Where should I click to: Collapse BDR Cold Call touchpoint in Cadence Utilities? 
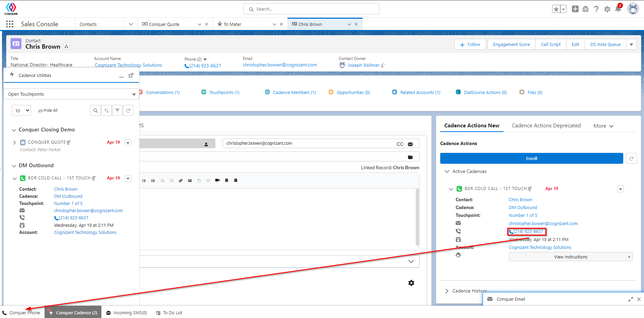click(15, 178)
